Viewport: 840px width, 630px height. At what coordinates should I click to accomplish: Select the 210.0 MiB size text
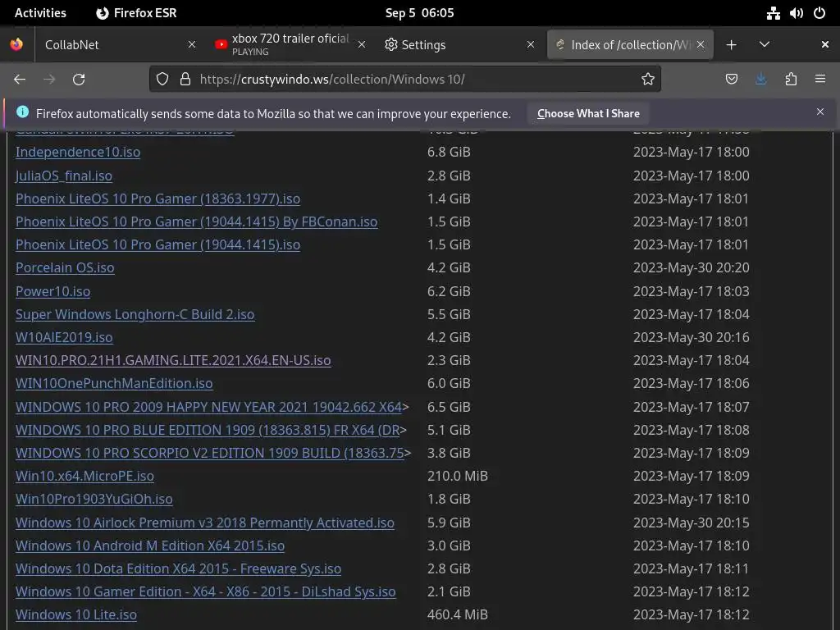click(x=458, y=476)
